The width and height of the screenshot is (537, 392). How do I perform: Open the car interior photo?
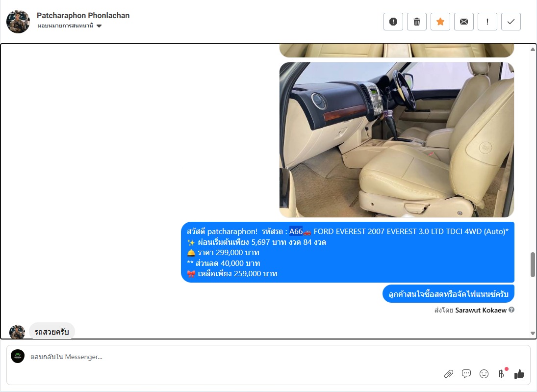[397, 140]
